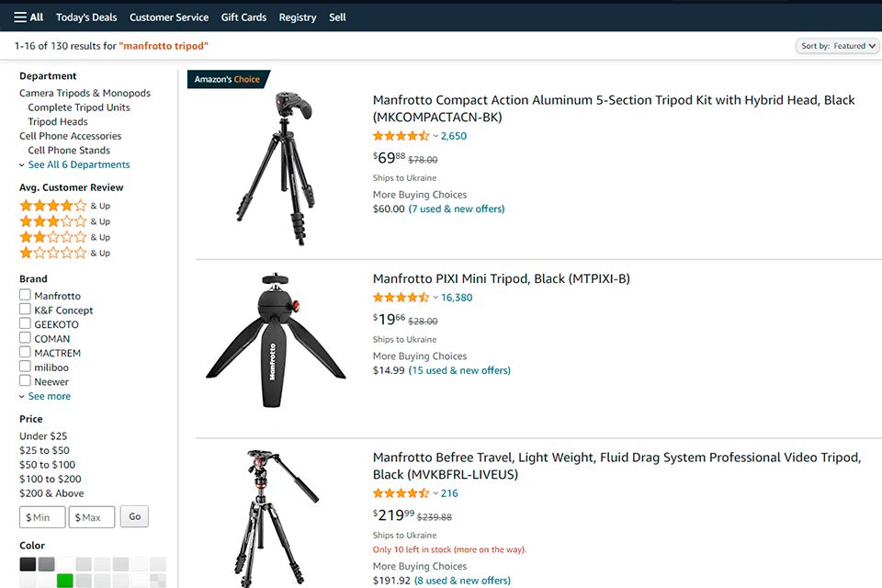Open star rating of Befree Travel tripod
Viewport: 882px width, 588px height.
click(401, 492)
